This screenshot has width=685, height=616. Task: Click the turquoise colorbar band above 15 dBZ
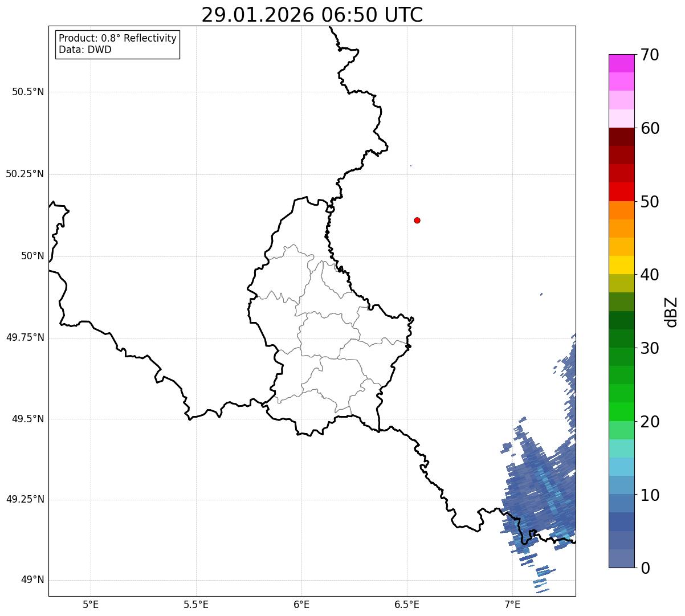pyautogui.click(x=621, y=448)
